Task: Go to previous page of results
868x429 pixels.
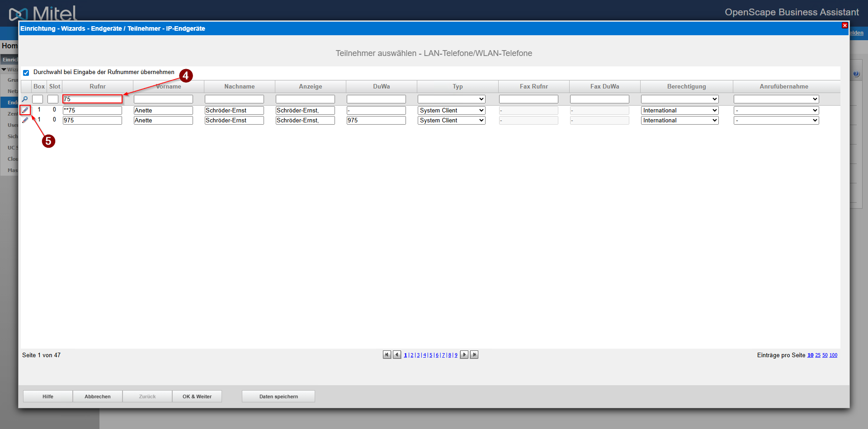Action: [x=397, y=354]
